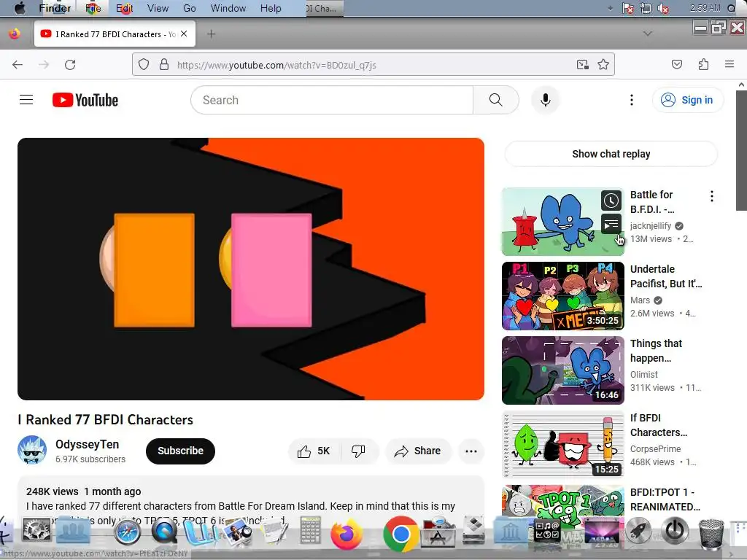This screenshot has height=560, width=747.
Task: Like the video with thumbs up
Action: click(314, 451)
